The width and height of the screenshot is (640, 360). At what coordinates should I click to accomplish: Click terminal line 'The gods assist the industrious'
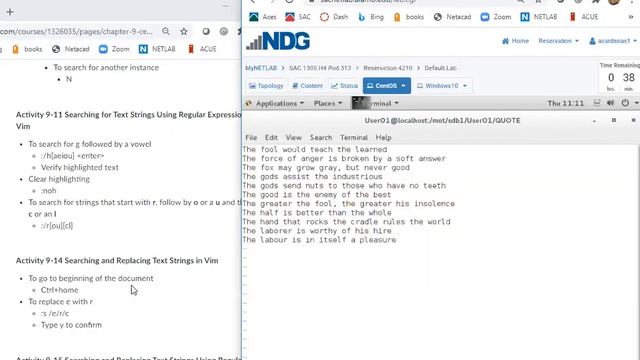pyautogui.click(x=312, y=177)
